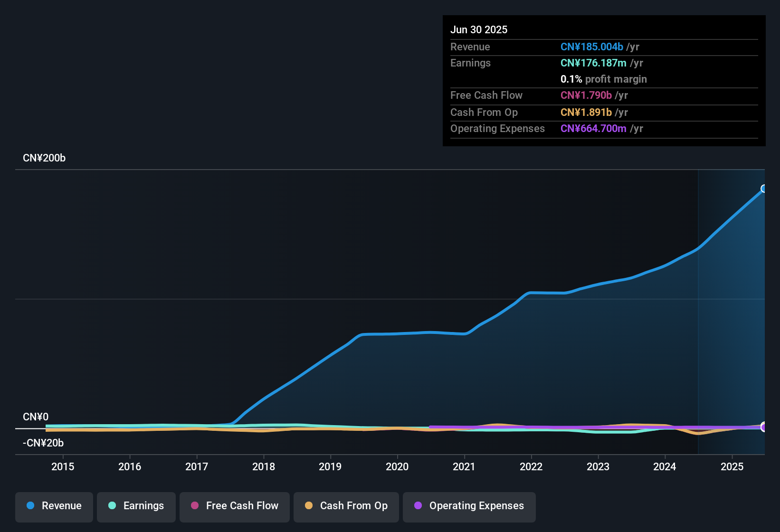Click the blue Revenue legend dot

pos(30,506)
